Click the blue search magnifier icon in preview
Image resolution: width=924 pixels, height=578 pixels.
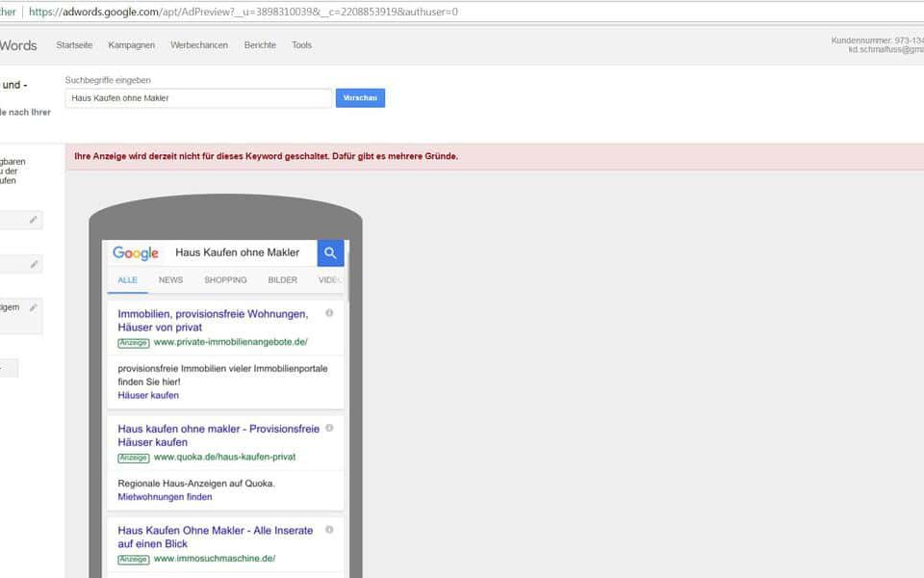(x=330, y=253)
